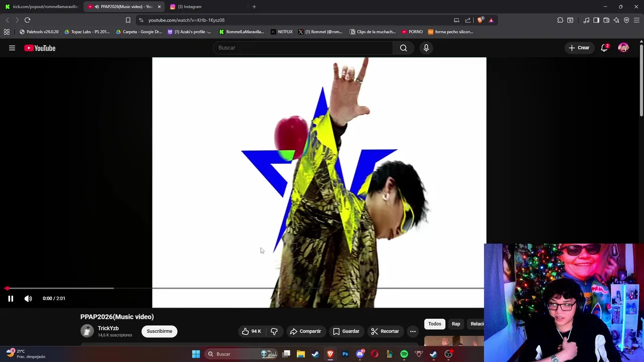Image resolution: width=644 pixels, height=362 pixels.
Task: Go to the YouTube home logo
Action: pos(40,48)
